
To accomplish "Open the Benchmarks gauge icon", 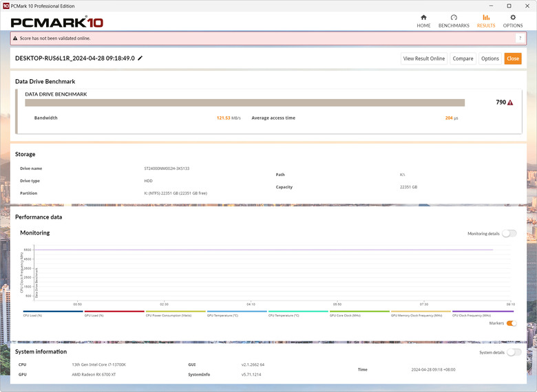I will (x=454, y=17).
